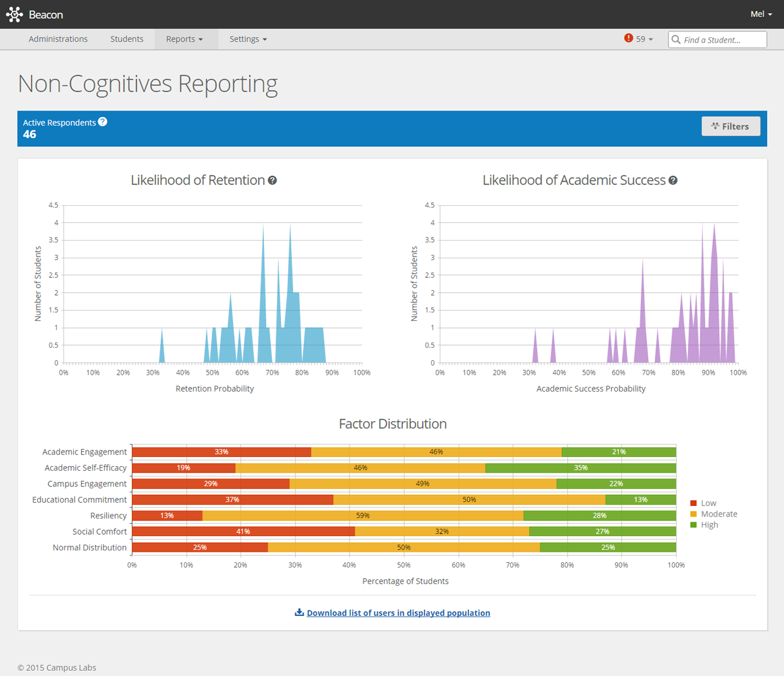
Task: Go to the Administrations page
Action: click(x=58, y=39)
